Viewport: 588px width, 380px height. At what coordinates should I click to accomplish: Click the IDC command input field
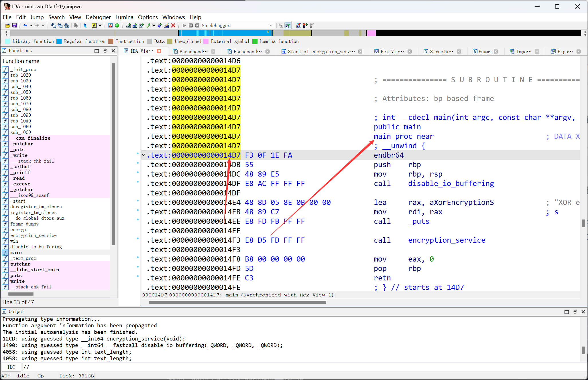pos(304,367)
